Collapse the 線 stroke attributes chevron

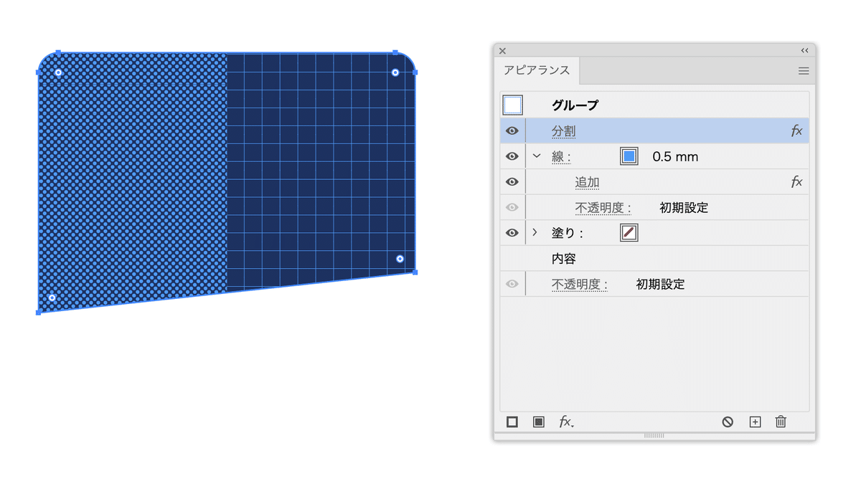536,156
